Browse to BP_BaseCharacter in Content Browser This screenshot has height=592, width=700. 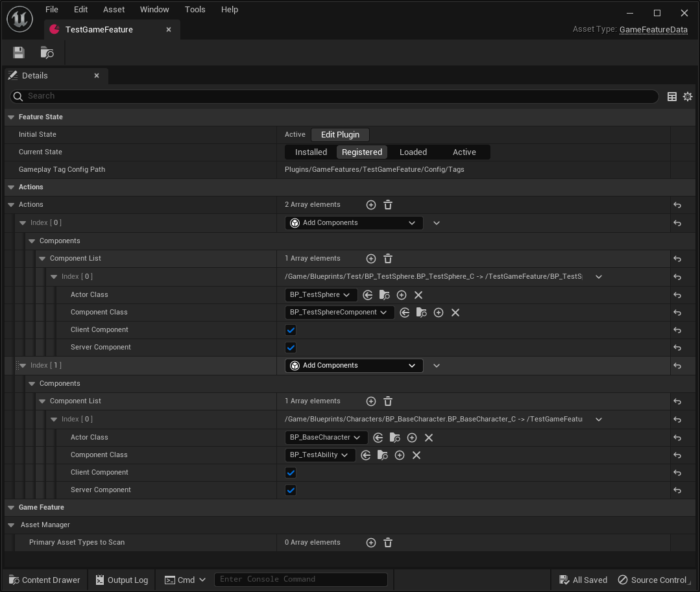pos(395,438)
